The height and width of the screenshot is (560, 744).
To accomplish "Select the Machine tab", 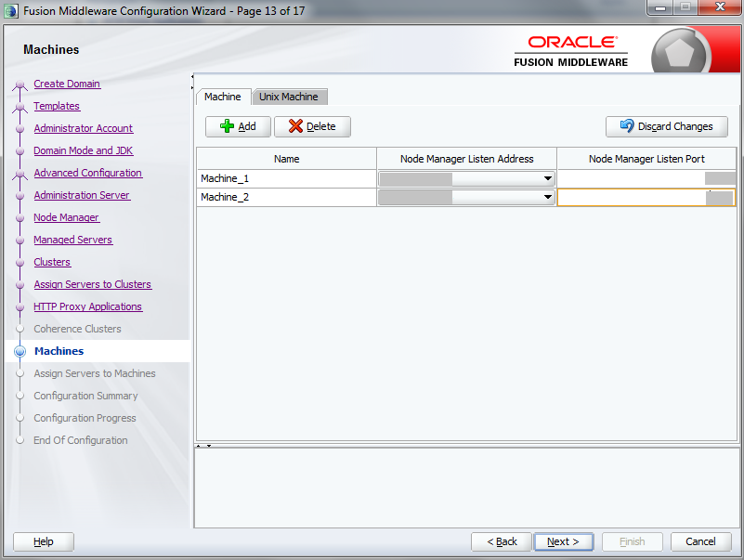I will click(x=223, y=96).
